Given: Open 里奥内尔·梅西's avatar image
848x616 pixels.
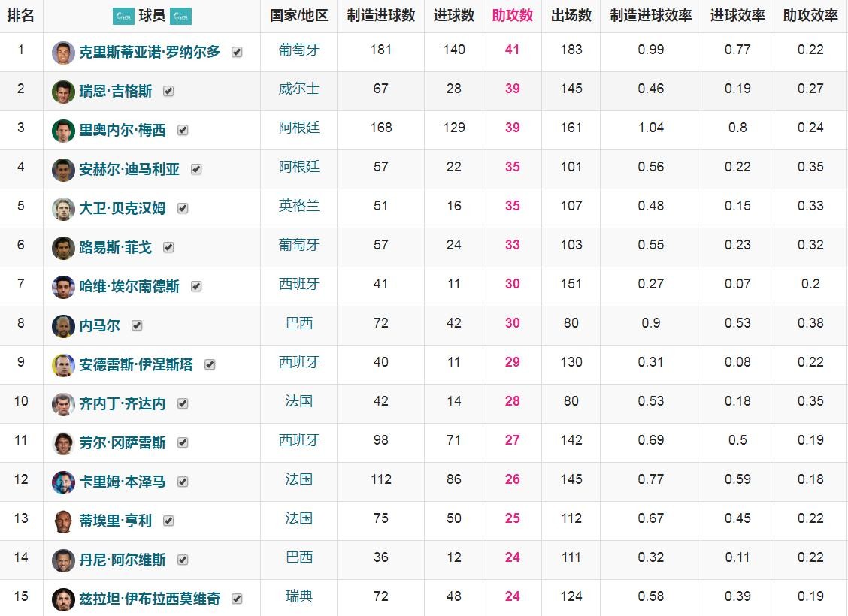Looking at the screenshot, I should [x=63, y=131].
